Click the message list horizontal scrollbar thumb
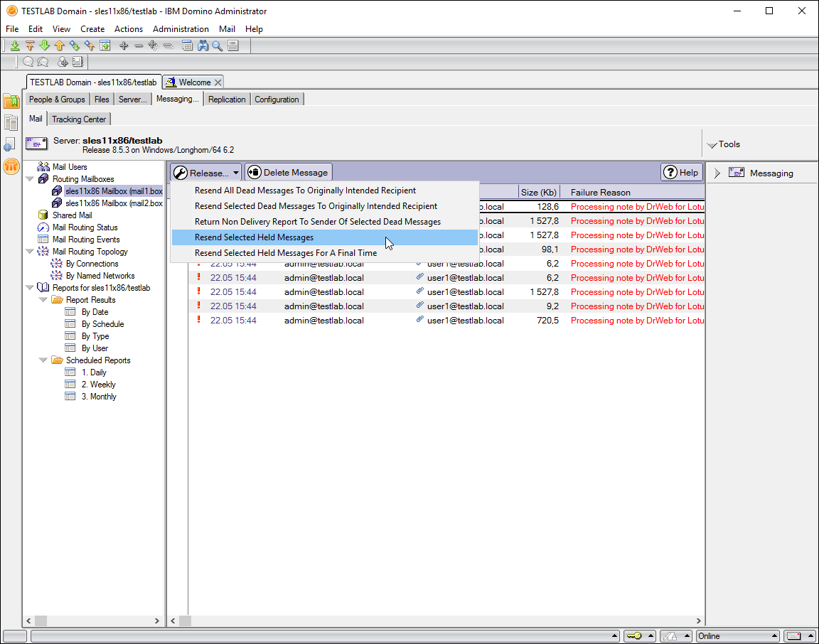Viewport: 819px width, 644px height. pos(186,621)
